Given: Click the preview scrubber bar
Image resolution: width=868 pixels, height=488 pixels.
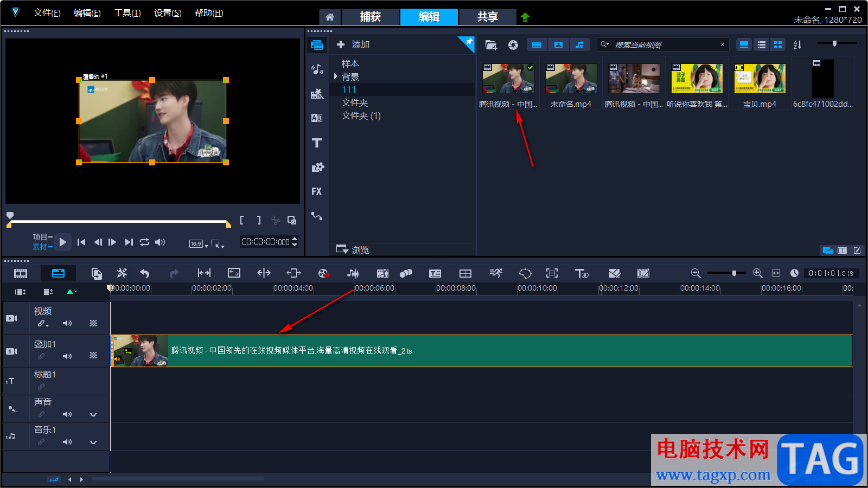Looking at the screenshot, I should 119,222.
